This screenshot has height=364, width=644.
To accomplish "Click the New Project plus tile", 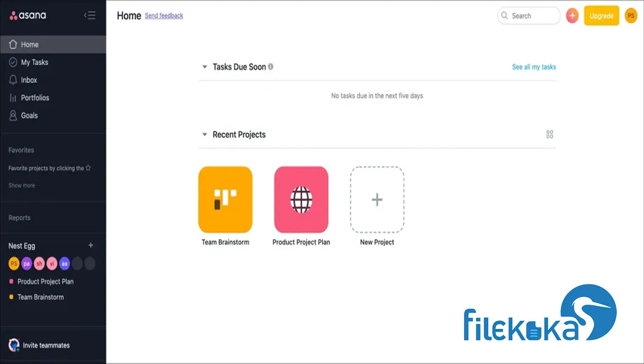I will click(377, 200).
